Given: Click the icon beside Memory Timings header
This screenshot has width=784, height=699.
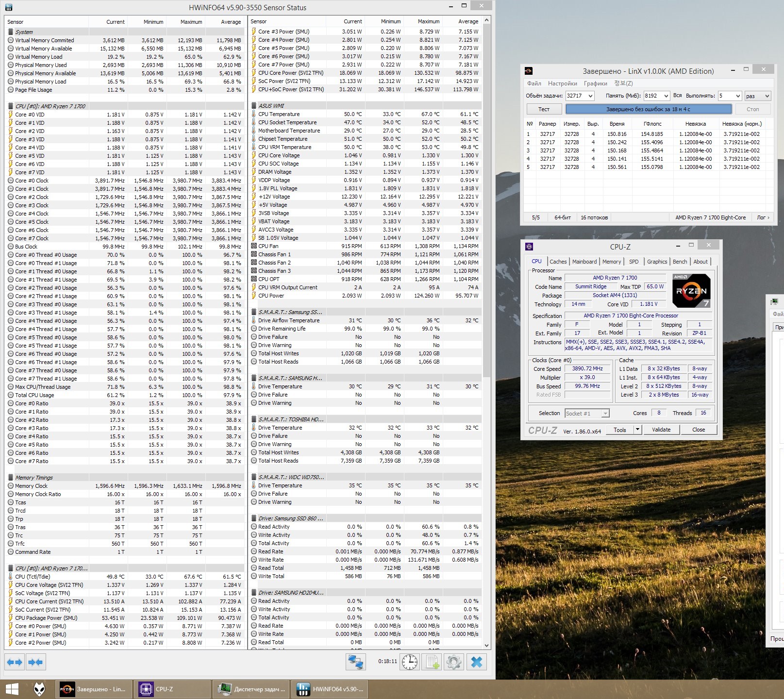Looking at the screenshot, I should tap(11, 478).
